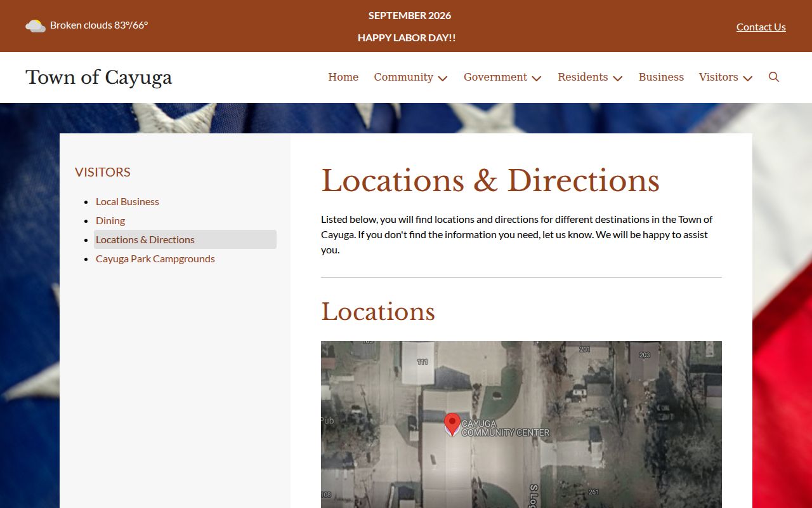Open the Residents nav link
812x508 pixels.
(x=583, y=77)
